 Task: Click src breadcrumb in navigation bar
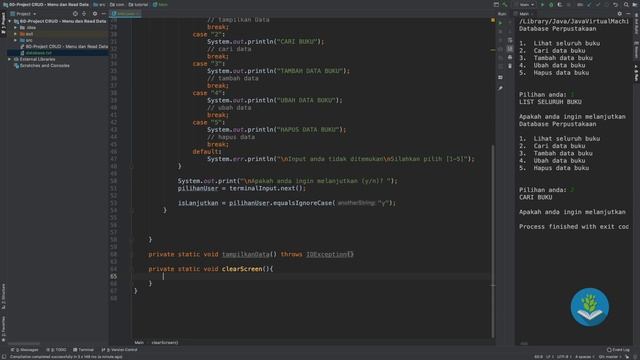click(99, 4)
